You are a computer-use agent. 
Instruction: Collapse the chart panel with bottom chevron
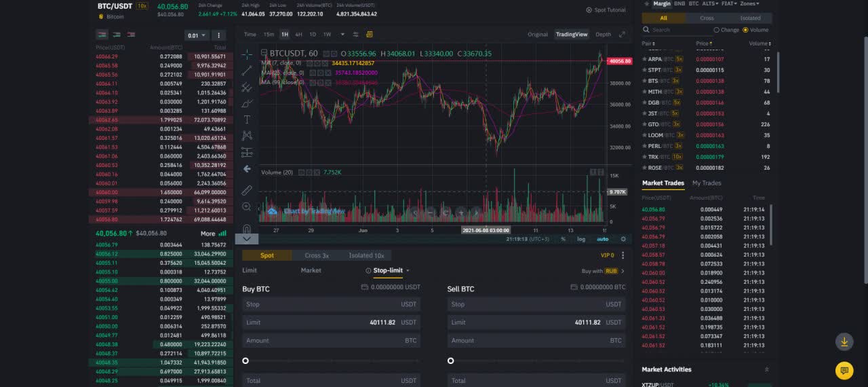click(x=246, y=239)
